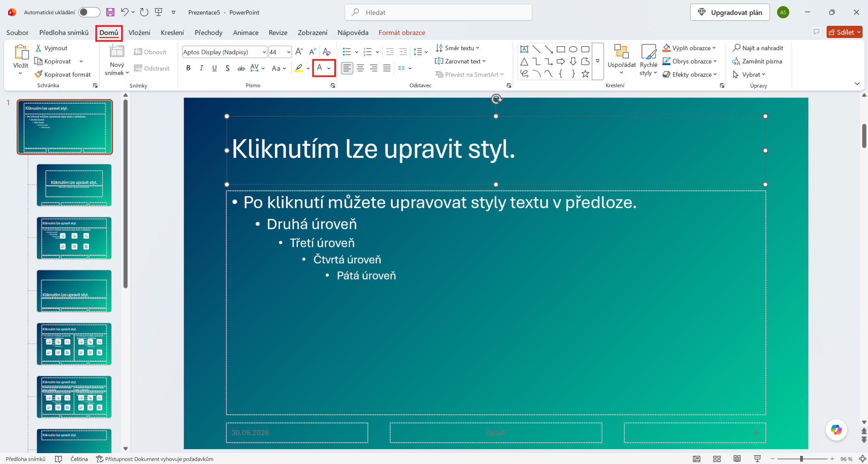
Task: Open Vybrat dropdown
Action: click(x=749, y=74)
